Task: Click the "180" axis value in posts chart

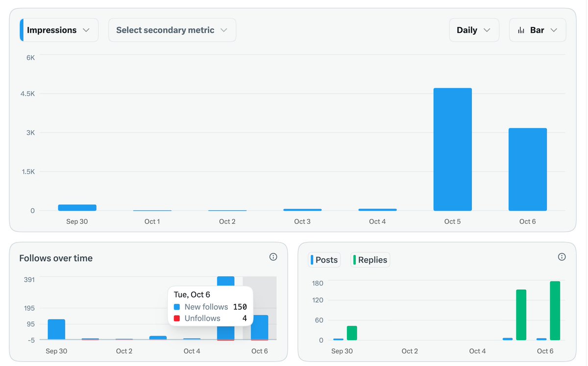Action: click(318, 283)
